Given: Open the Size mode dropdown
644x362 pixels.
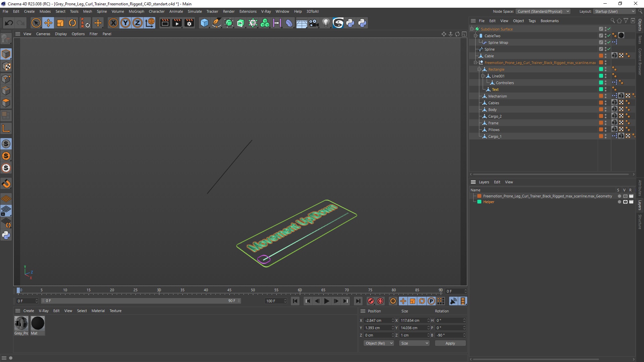Looking at the screenshot, I should (x=414, y=343).
